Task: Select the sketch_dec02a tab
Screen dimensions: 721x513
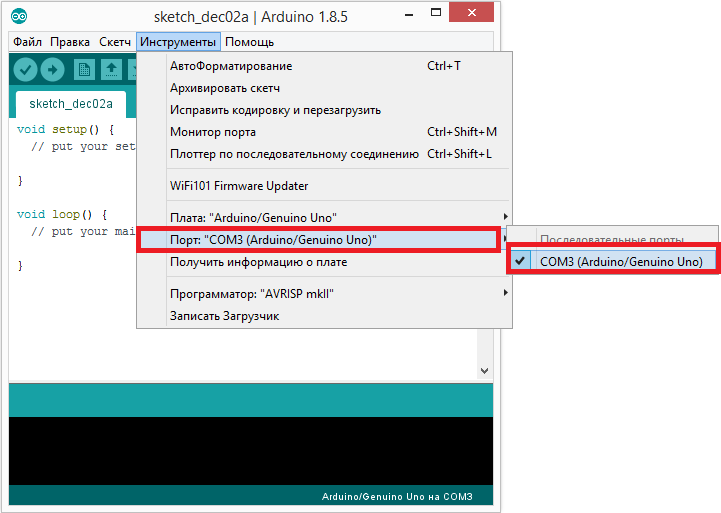Action: 71,104
